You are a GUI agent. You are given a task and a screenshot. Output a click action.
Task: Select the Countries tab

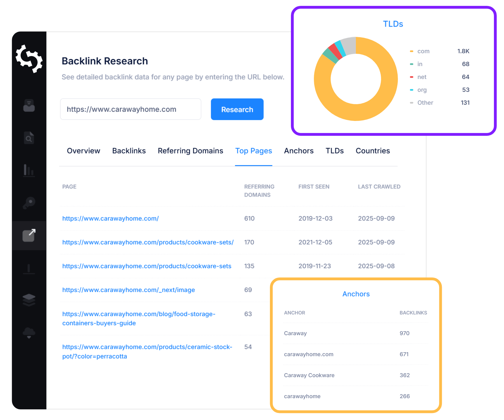point(373,151)
